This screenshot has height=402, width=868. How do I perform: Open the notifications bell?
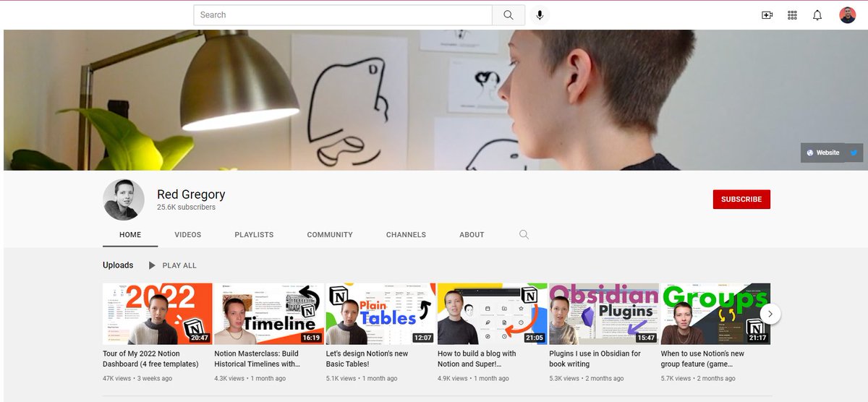click(x=817, y=15)
